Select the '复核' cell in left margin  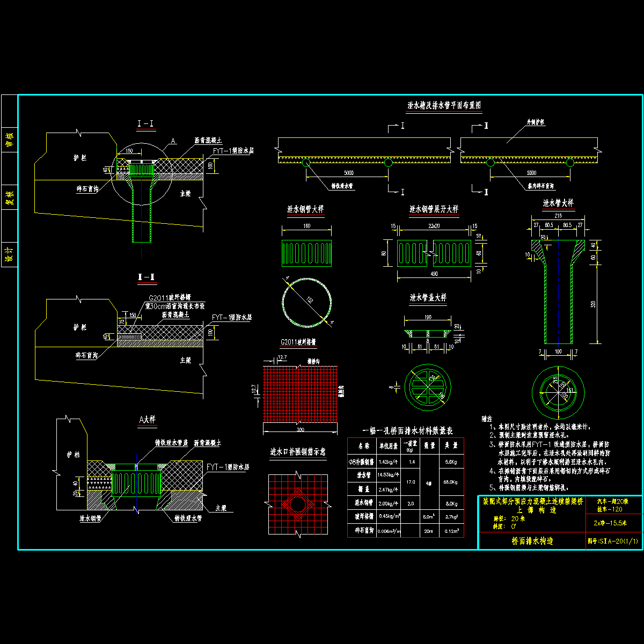click(x=9, y=197)
